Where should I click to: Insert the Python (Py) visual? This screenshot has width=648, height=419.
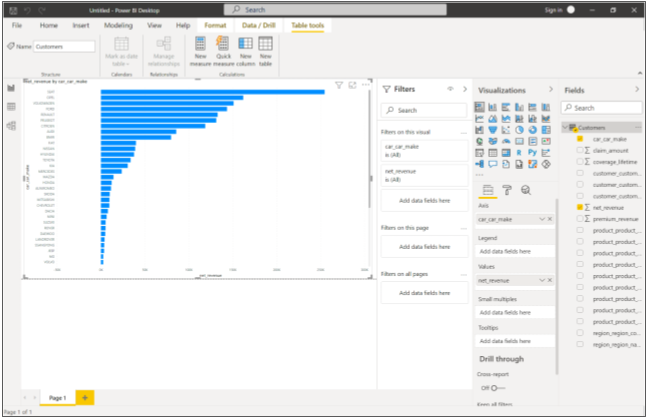(533, 153)
